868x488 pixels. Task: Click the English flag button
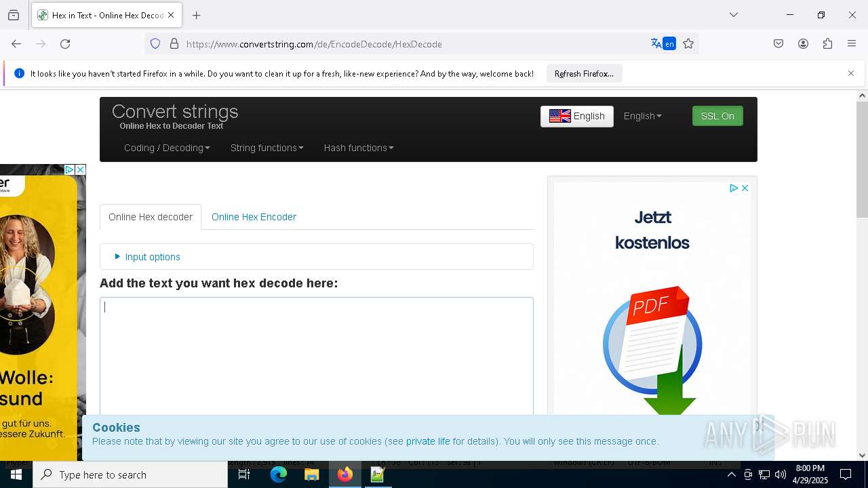[577, 116]
